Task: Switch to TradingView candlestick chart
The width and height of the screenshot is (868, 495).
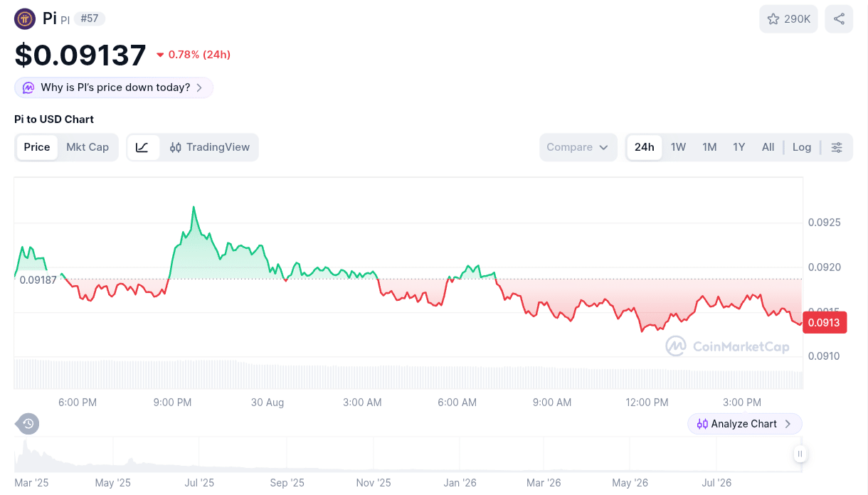Action: coord(210,147)
